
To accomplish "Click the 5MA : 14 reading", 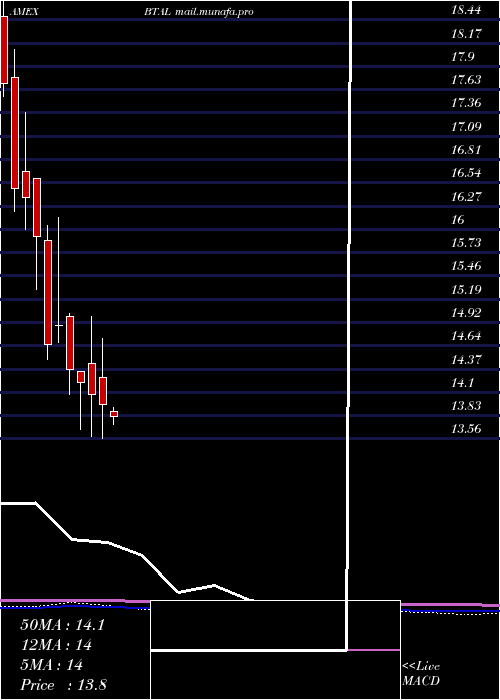I will tap(52, 665).
